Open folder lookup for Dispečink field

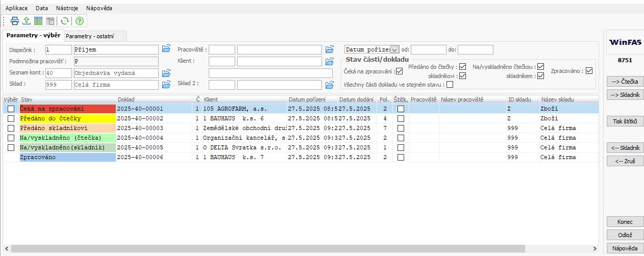coord(166,49)
